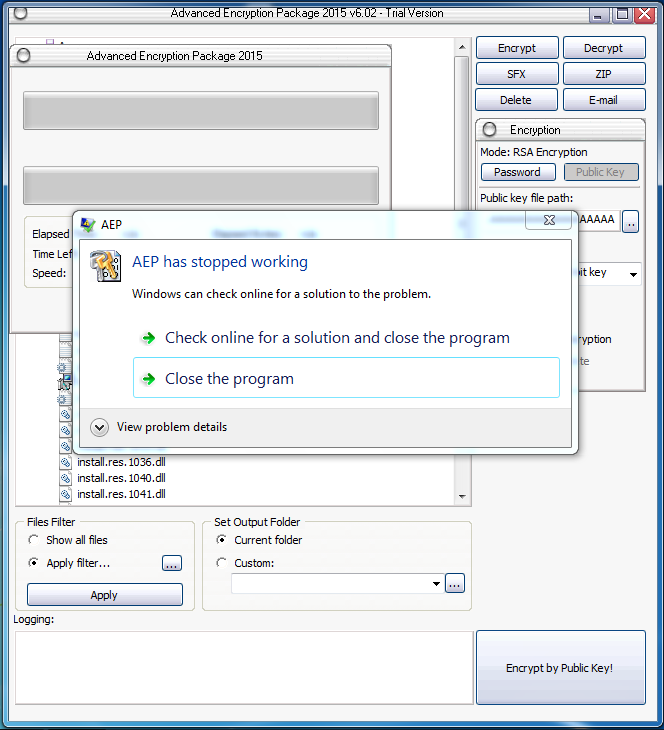Click progress window round title icon
Viewport: 664px width, 730px height.
[x=23, y=56]
